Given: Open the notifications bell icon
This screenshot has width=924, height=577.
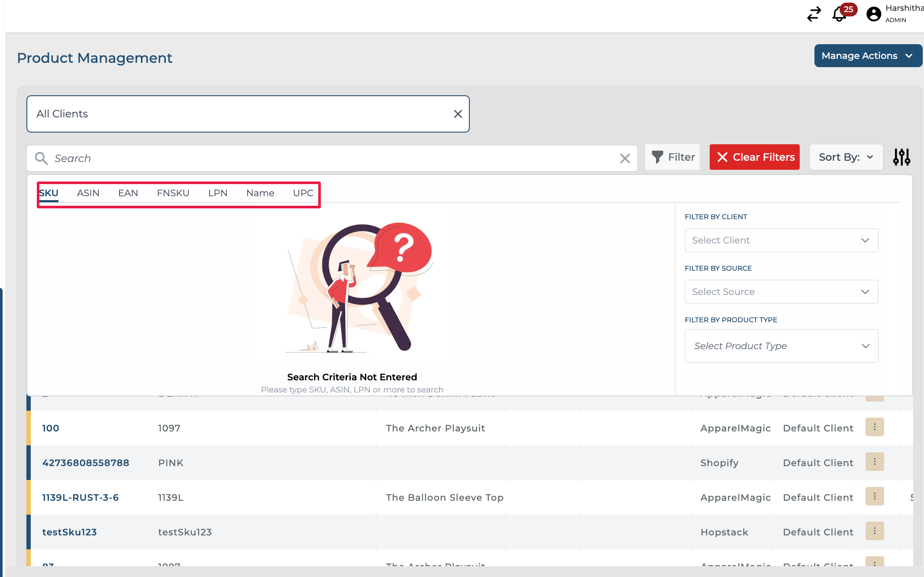Looking at the screenshot, I should [839, 15].
